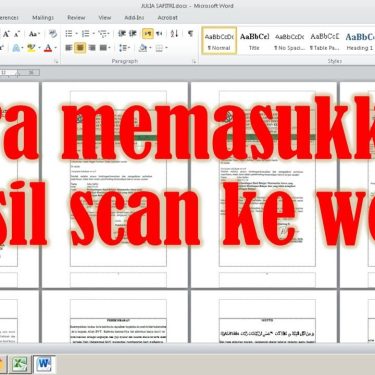Click the Clear Formatting eraser icon
The height and width of the screenshot is (375, 375).
pyautogui.click(x=53, y=34)
